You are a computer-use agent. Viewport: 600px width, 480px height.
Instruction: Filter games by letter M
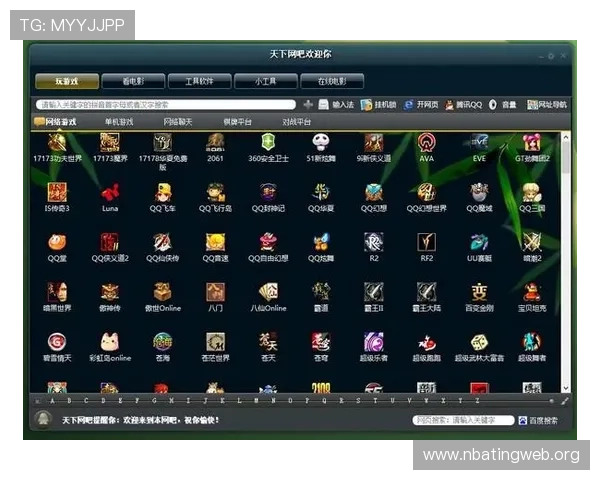(256, 401)
